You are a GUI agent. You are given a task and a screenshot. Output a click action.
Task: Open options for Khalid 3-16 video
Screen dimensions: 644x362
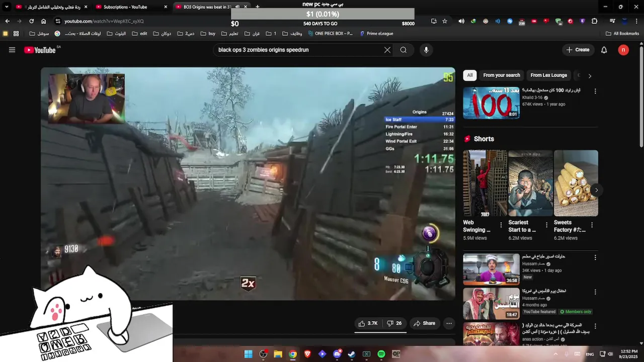pos(595,91)
